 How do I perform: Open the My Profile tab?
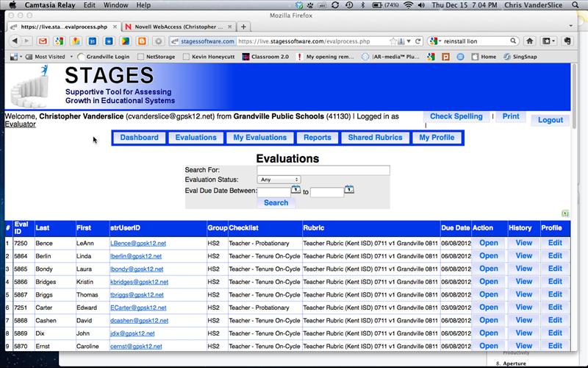(x=437, y=138)
